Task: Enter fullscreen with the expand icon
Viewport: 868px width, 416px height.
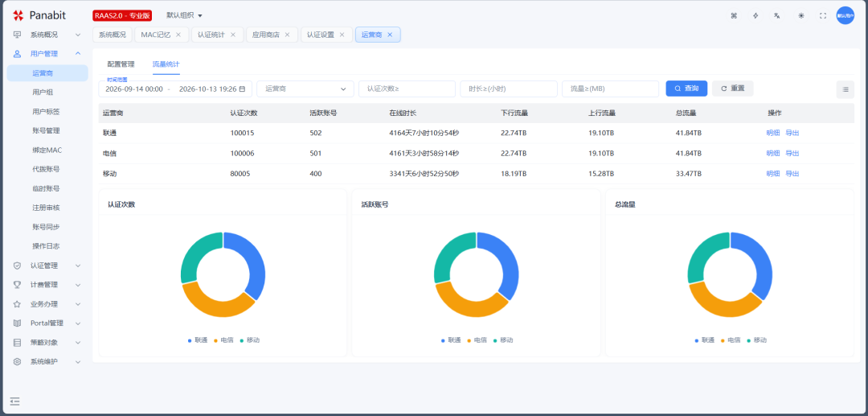Action: tap(823, 15)
